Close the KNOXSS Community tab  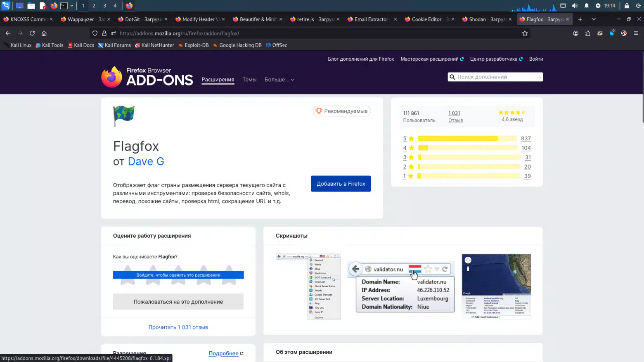pos(51,19)
